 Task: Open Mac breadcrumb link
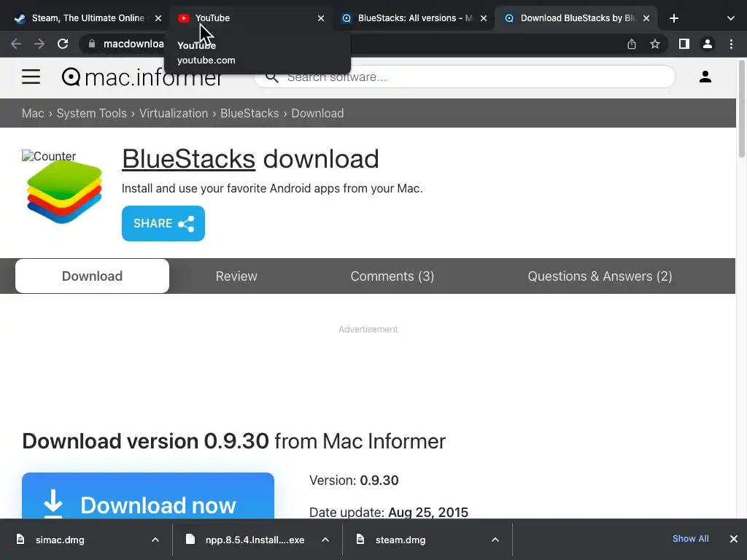coord(33,113)
